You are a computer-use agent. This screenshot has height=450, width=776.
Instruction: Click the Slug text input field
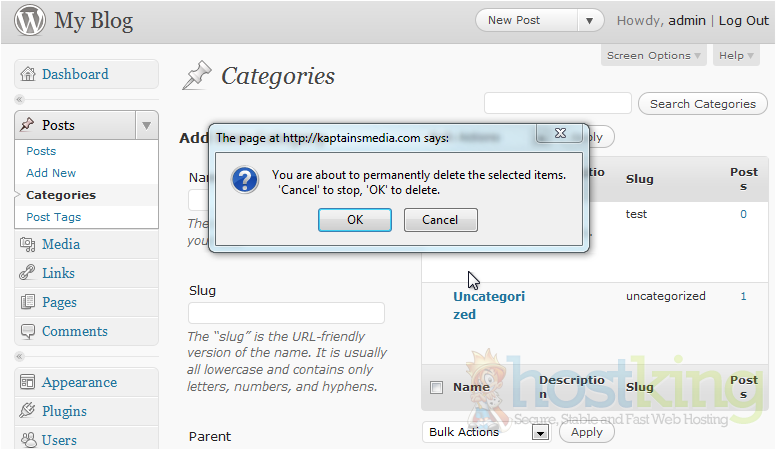point(286,313)
